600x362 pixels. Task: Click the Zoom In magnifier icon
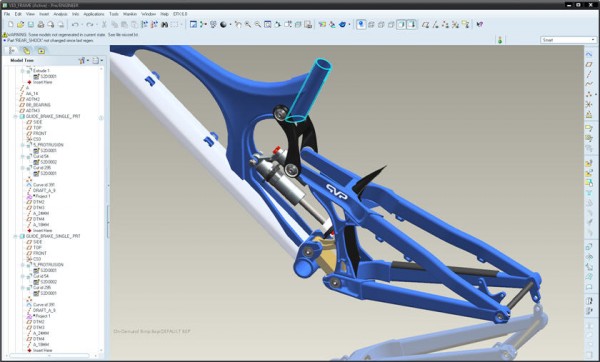point(248,24)
